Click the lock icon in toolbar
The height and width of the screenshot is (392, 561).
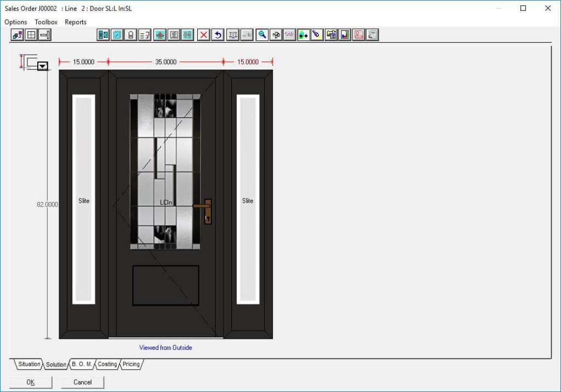[131, 35]
